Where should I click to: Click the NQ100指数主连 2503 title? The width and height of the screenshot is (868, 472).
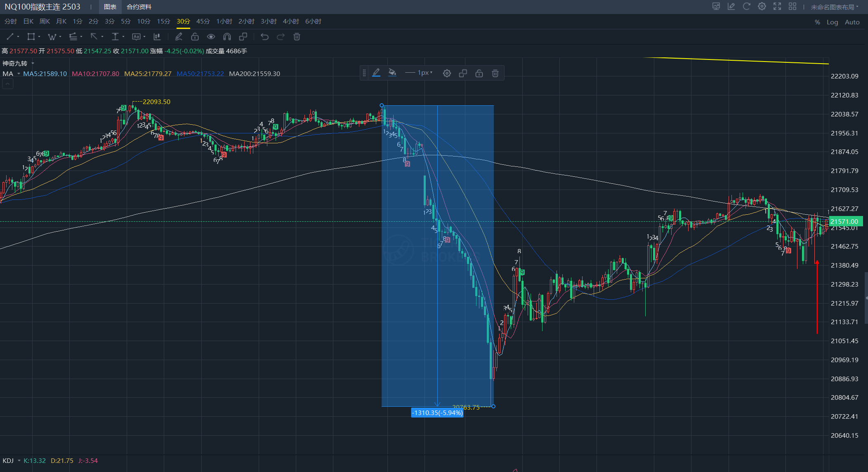pyautogui.click(x=42, y=7)
